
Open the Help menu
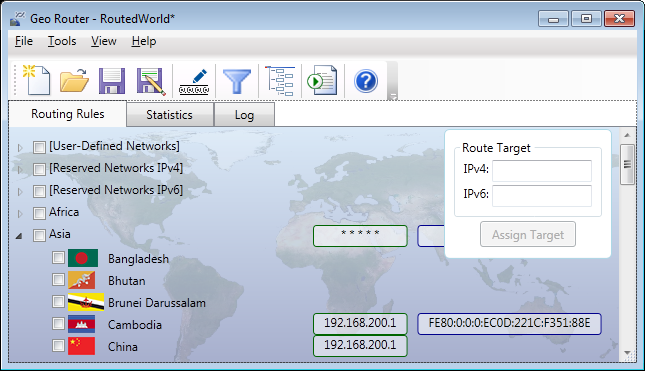pyautogui.click(x=144, y=41)
